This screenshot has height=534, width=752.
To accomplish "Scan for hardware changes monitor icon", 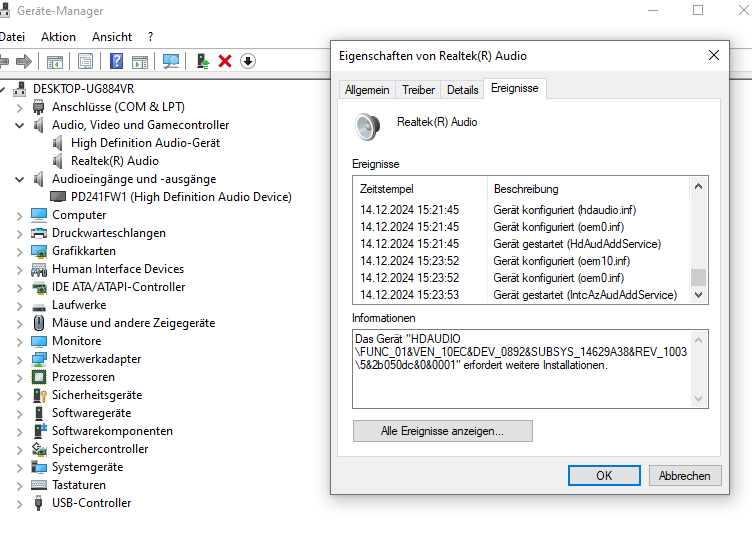I will (x=171, y=61).
